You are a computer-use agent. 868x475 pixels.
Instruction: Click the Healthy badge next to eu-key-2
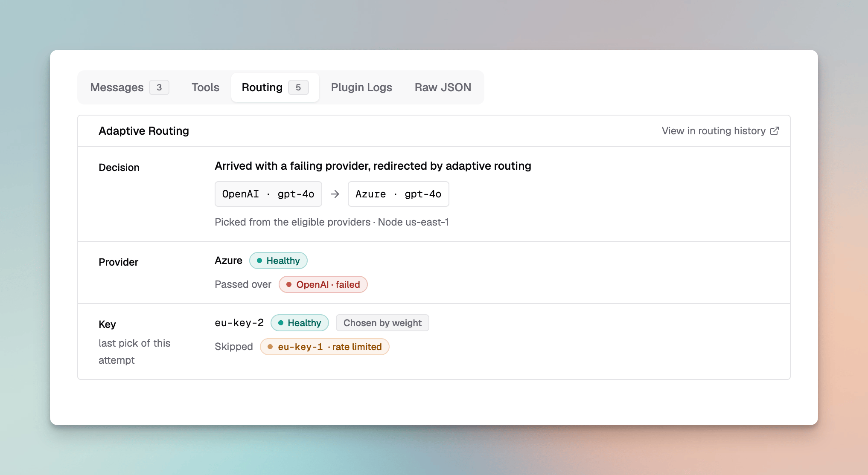300,323
